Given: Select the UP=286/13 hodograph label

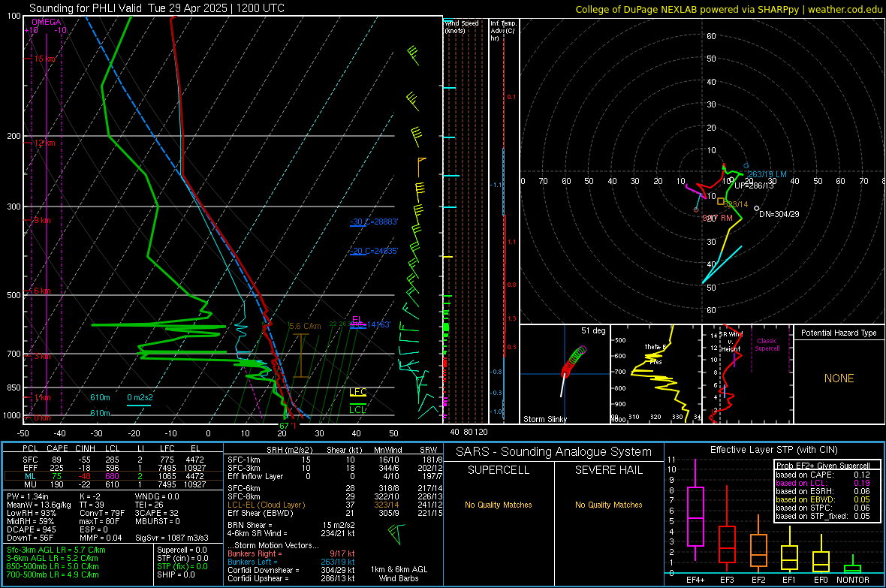Looking at the screenshot, I should [x=755, y=185].
